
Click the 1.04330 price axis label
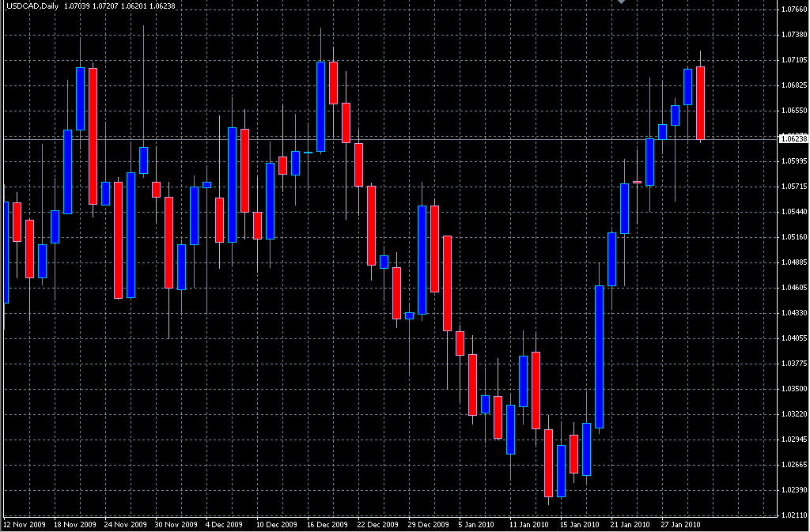pos(794,313)
